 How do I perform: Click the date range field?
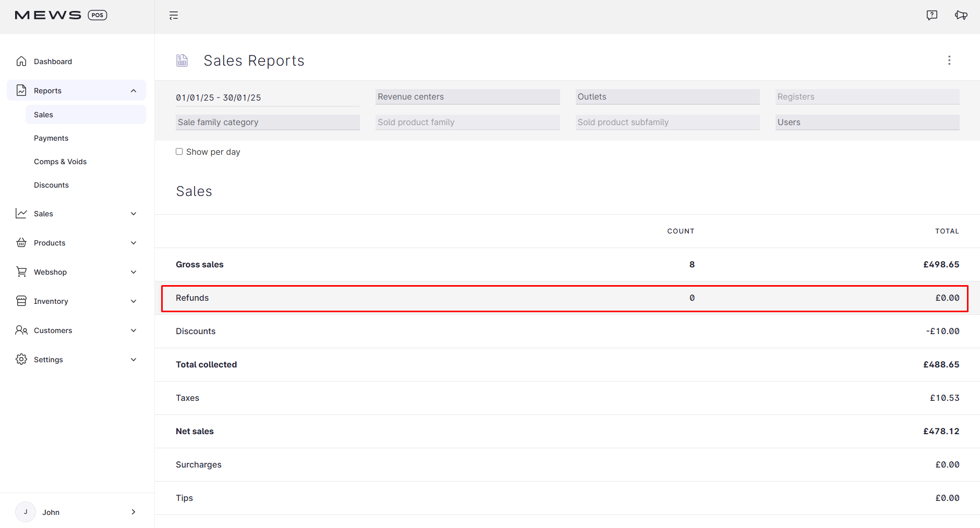tap(267, 97)
